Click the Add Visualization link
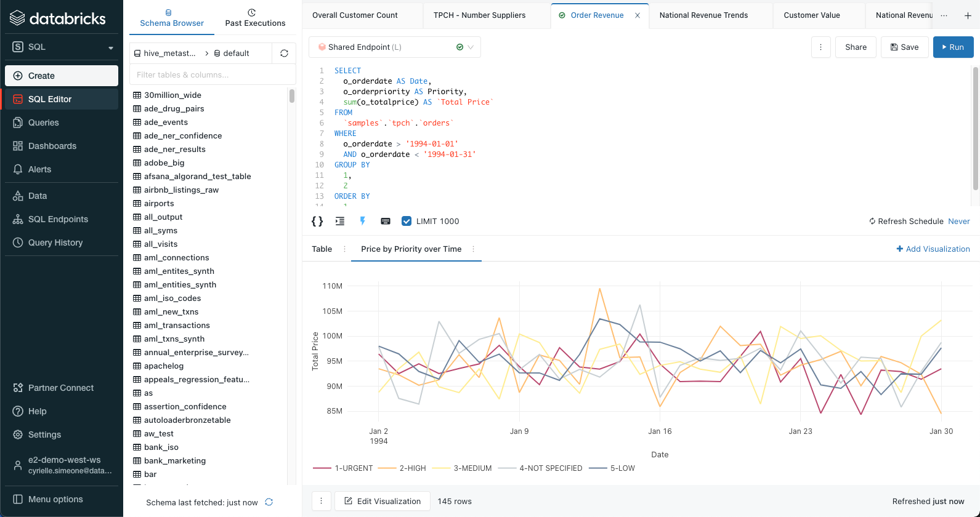 933,249
